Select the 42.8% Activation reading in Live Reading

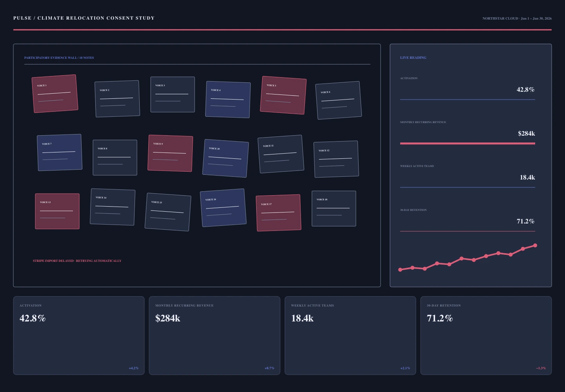click(525, 89)
